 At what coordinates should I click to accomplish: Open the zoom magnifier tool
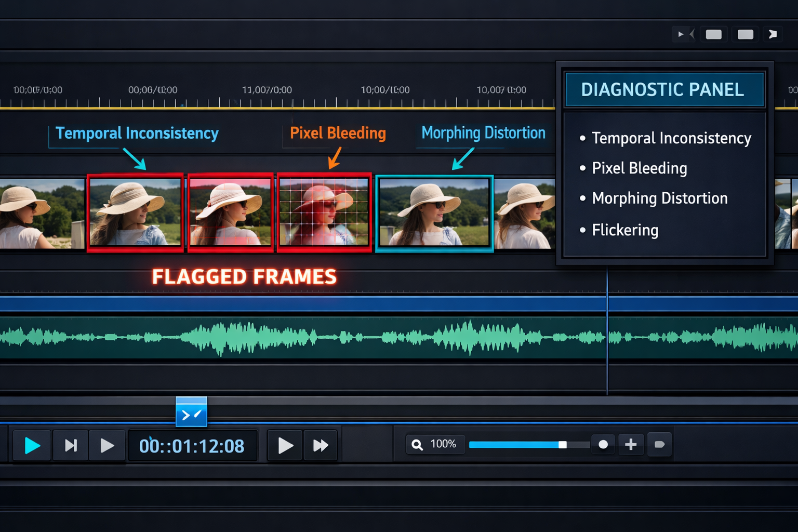(417, 444)
